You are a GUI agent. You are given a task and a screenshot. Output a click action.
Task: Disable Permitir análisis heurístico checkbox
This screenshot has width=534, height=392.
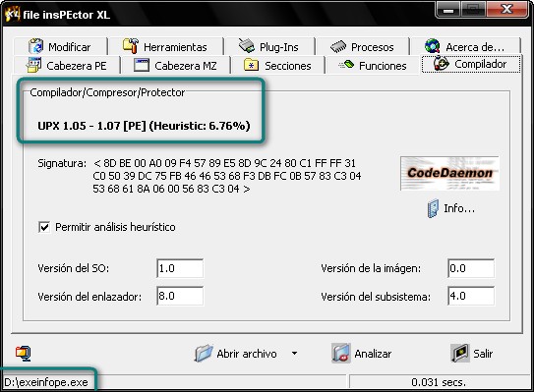(44, 227)
